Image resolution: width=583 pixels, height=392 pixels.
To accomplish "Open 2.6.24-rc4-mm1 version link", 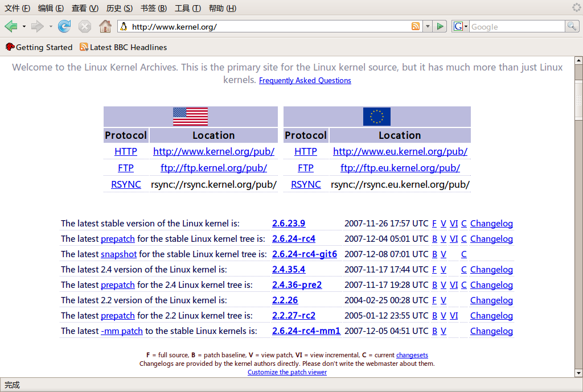I will tap(306, 331).
